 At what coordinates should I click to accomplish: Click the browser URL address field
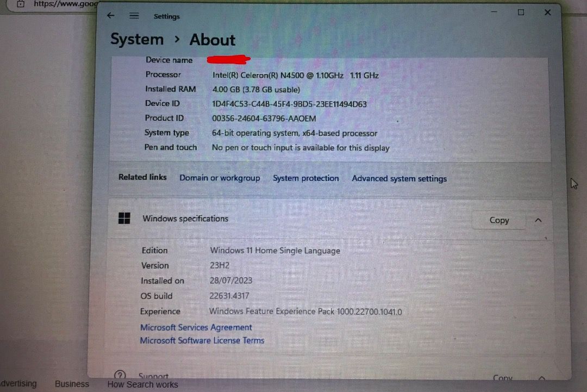66,4
